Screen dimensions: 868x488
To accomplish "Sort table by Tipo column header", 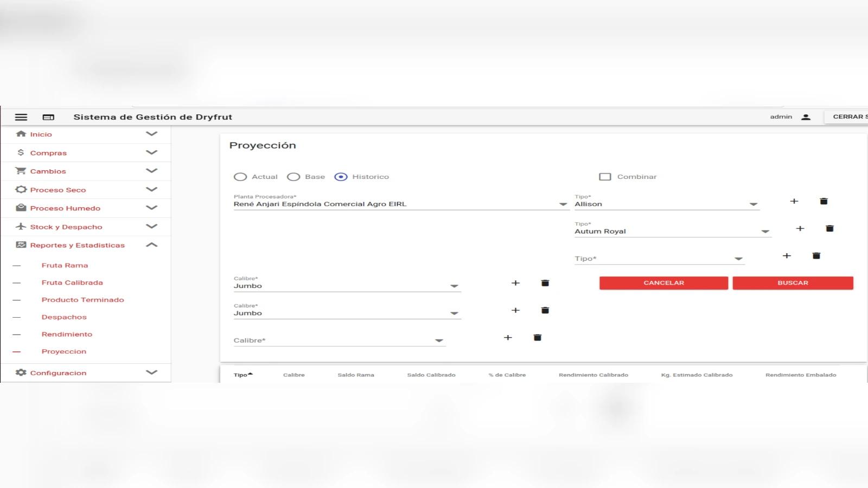I will [240, 375].
